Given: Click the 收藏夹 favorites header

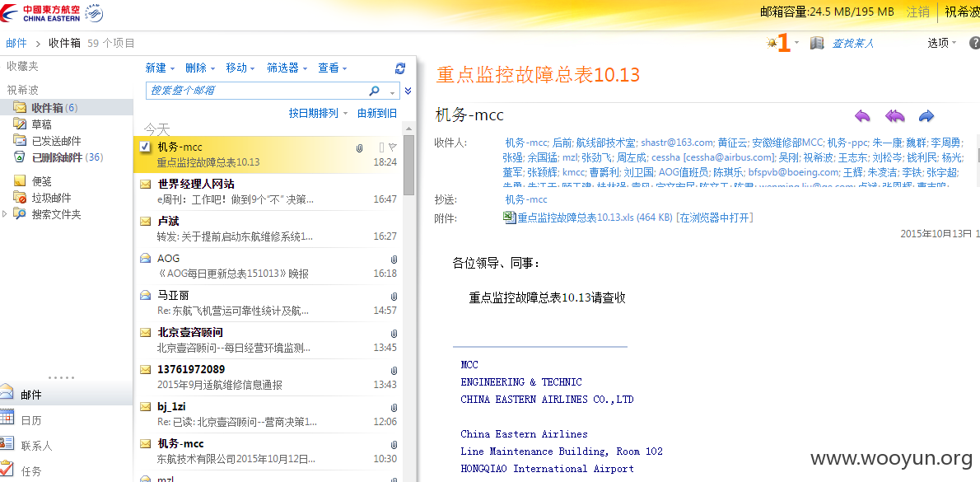Looking at the screenshot, I should click(x=22, y=66).
